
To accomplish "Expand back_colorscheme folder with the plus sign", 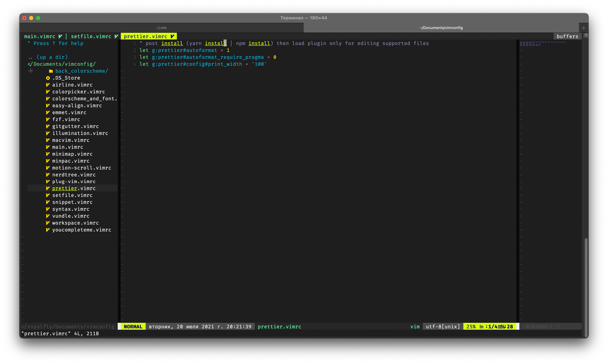I will (31, 71).
